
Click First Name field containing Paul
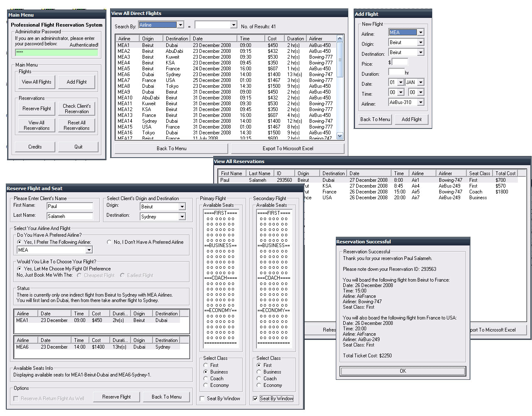69,206
